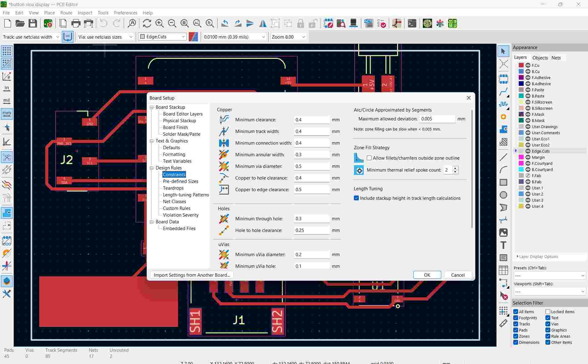The image size is (588, 364).
Task: Click the Minimum clearance input field
Action: click(311, 120)
